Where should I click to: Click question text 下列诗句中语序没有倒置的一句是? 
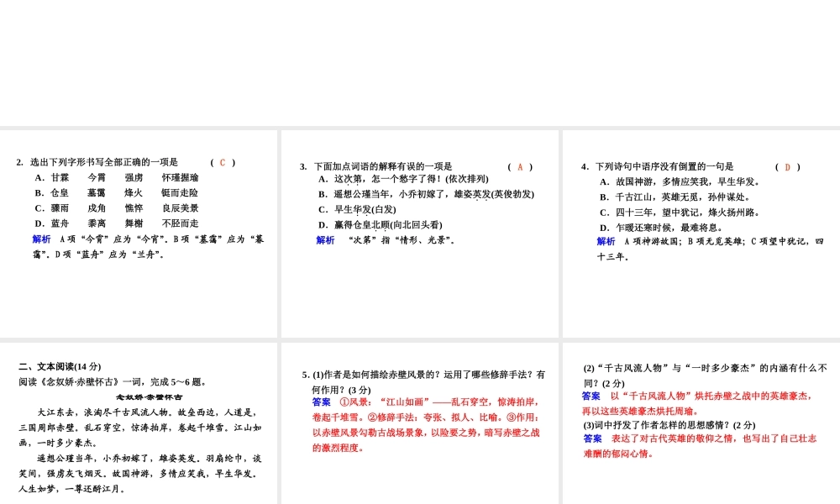tap(664, 166)
